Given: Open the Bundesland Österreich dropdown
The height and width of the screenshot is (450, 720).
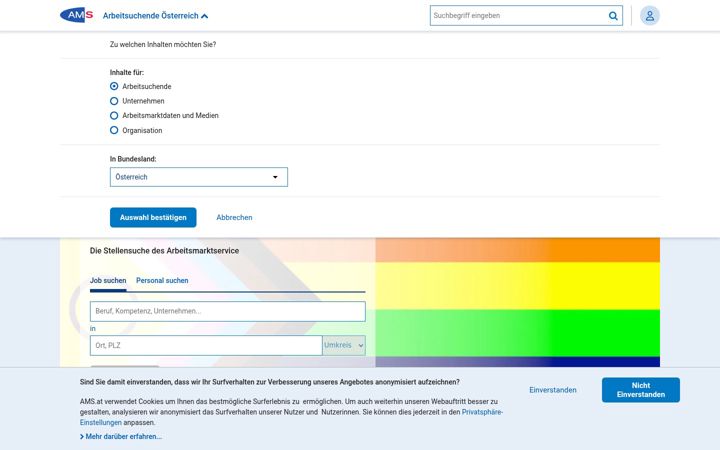Looking at the screenshot, I should tap(199, 177).
